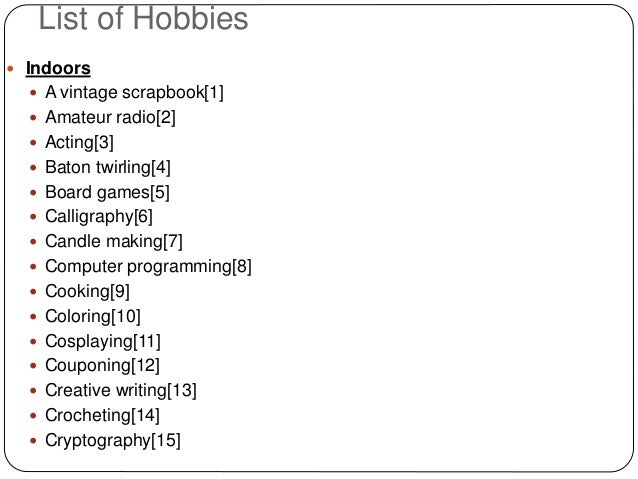The height and width of the screenshot is (479, 638).
Task: Click the Cosplaying[11] list item
Action: pyautogui.click(x=103, y=341)
